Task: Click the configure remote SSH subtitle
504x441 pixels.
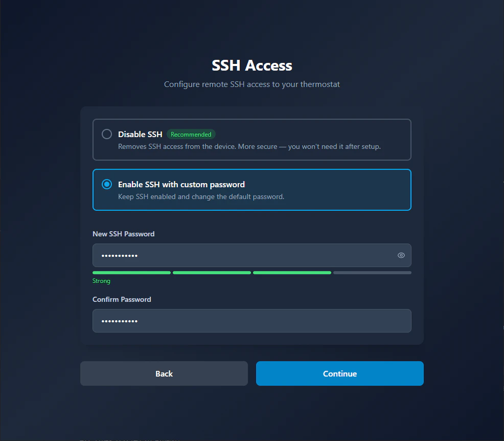Action: [251, 84]
